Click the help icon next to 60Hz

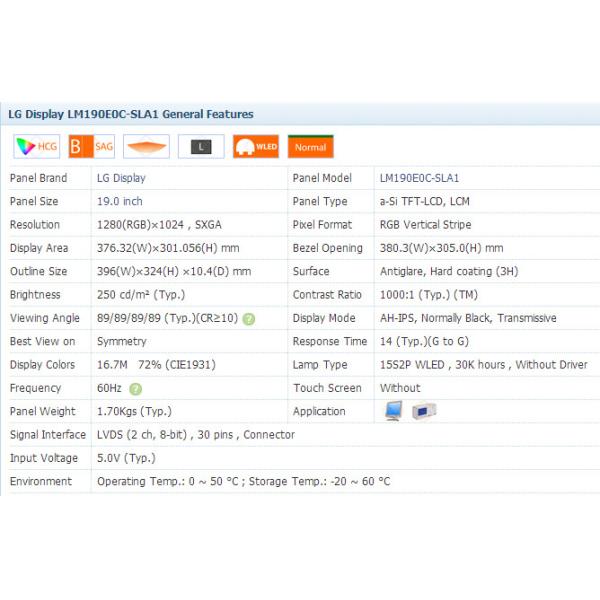pos(135,389)
